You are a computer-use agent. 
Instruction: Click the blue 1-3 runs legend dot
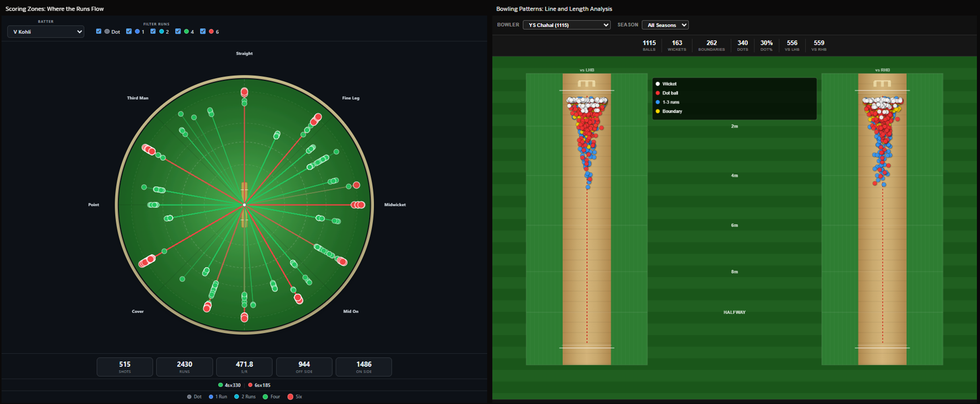tap(657, 102)
